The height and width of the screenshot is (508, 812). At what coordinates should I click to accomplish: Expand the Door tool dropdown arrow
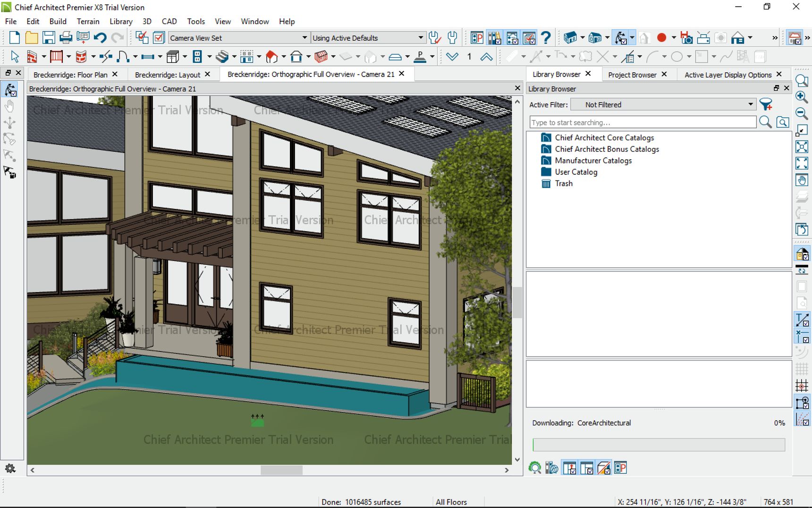coord(135,57)
